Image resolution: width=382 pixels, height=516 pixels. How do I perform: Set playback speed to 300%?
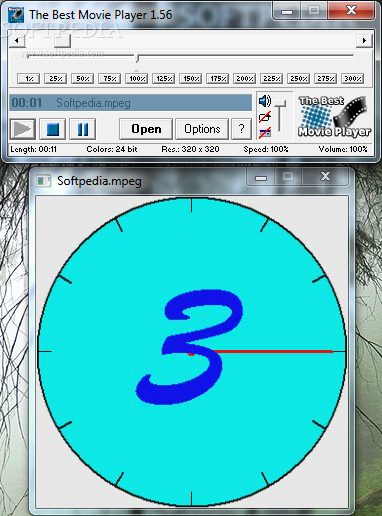point(353,79)
